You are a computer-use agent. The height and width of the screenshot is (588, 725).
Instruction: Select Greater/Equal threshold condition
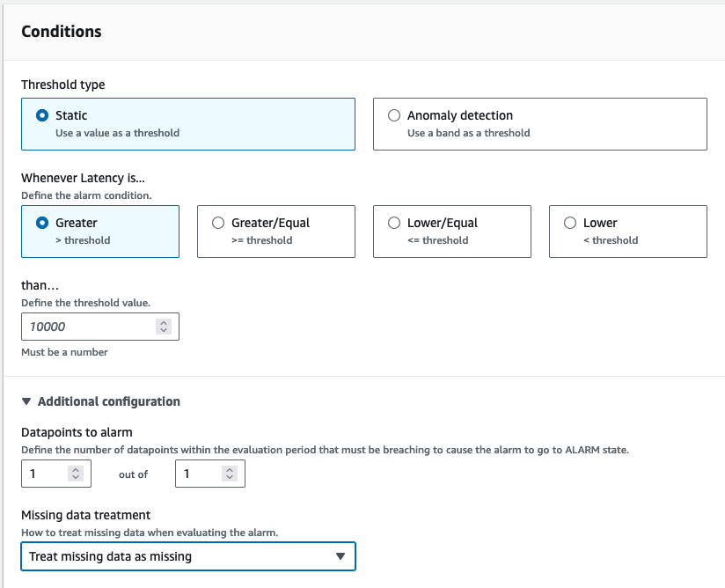pyautogui.click(x=218, y=223)
